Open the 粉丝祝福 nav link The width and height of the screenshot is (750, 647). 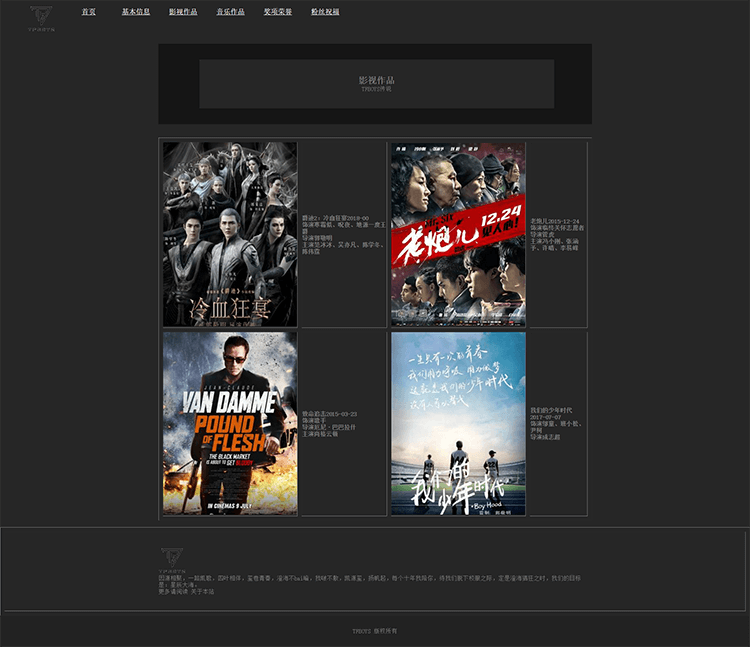pos(325,12)
